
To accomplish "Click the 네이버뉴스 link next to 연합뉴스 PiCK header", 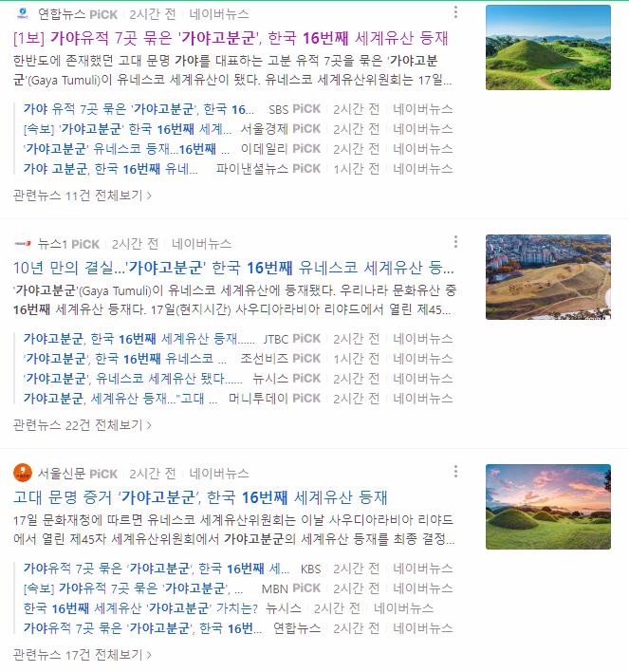I will (x=219, y=14).
